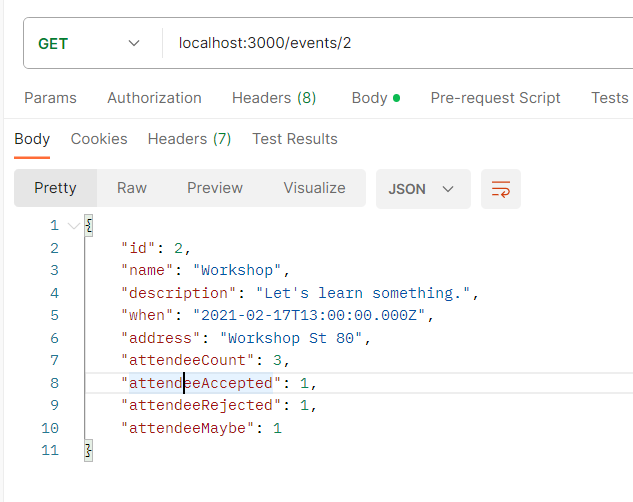Viewport: 633px width, 502px height.
Task: View response Headers (7) tab
Action: pyautogui.click(x=189, y=139)
